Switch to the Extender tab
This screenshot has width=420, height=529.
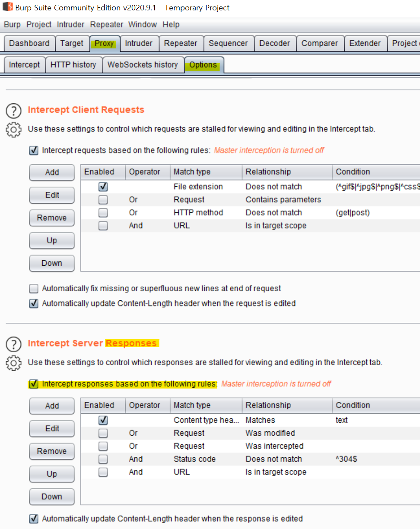tap(365, 43)
